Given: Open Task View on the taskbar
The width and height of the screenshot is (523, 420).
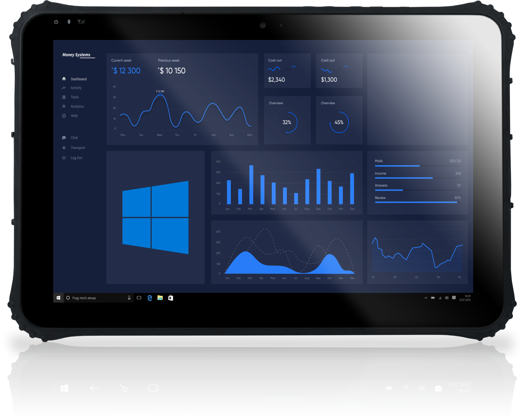Looking at the screenshot, I should click(x=139, y=298).
